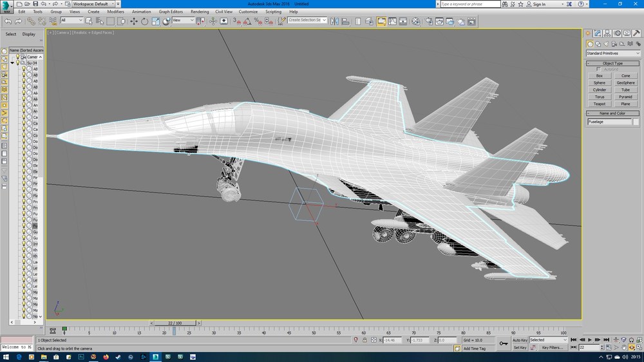Open the Render Setup icon
The width and height of the screenshot is (644, 362).
pos(429,21)
